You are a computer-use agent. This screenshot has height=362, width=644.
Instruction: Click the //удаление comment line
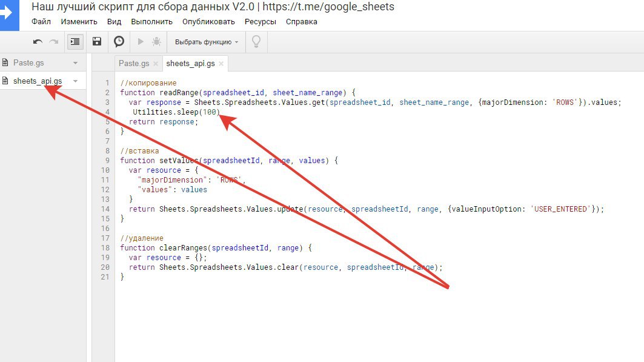(142, 238)
